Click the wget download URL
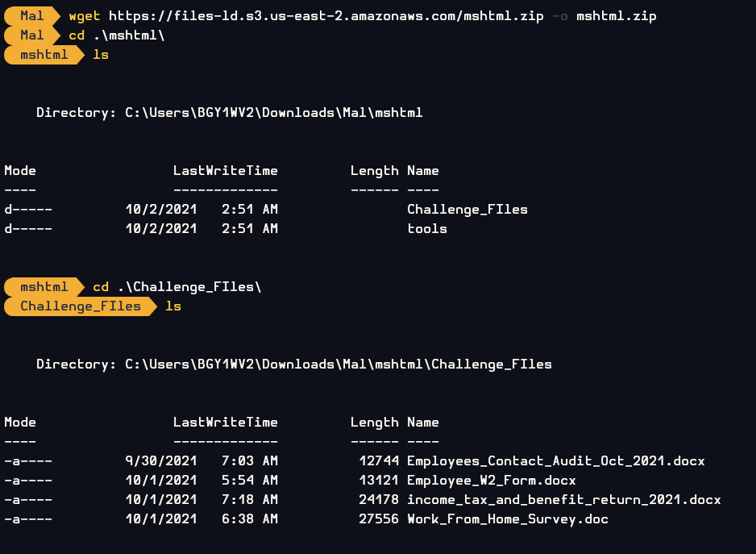This screenshot has width=756, height=554. [326, 16]
